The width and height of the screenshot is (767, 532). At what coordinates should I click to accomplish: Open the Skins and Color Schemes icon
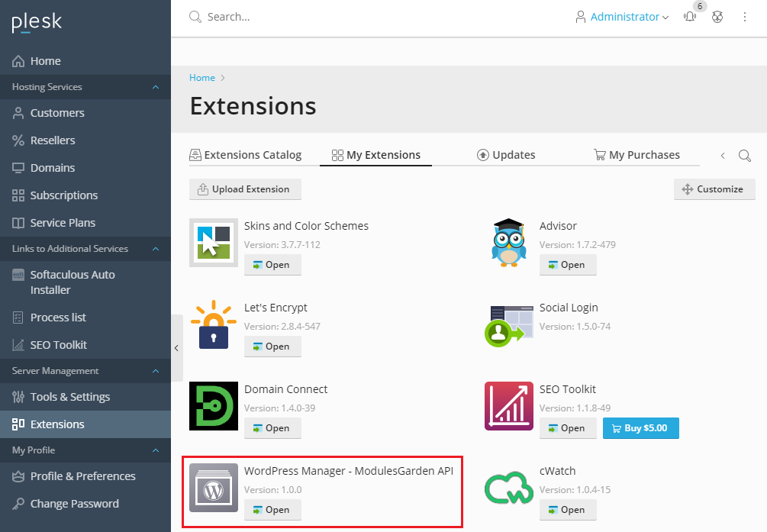[214, 243]
